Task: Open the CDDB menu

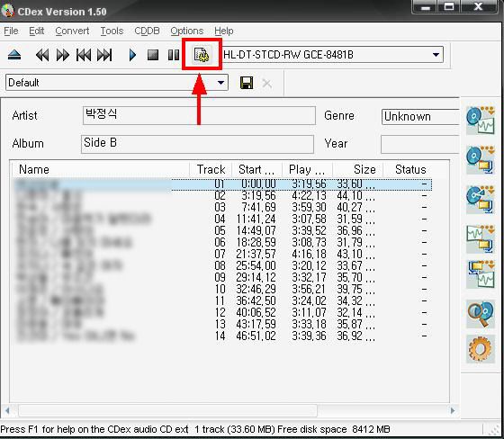Action: click(147, 31)
